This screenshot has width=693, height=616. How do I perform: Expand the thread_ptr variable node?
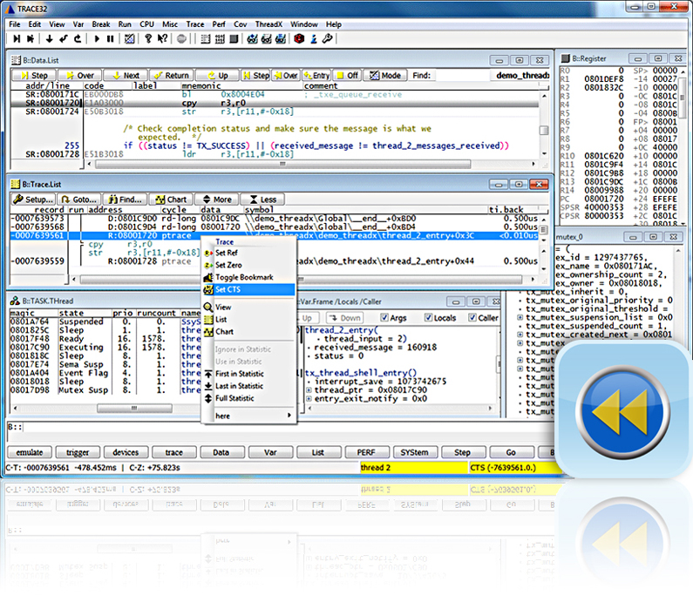(x=309, y=390)
